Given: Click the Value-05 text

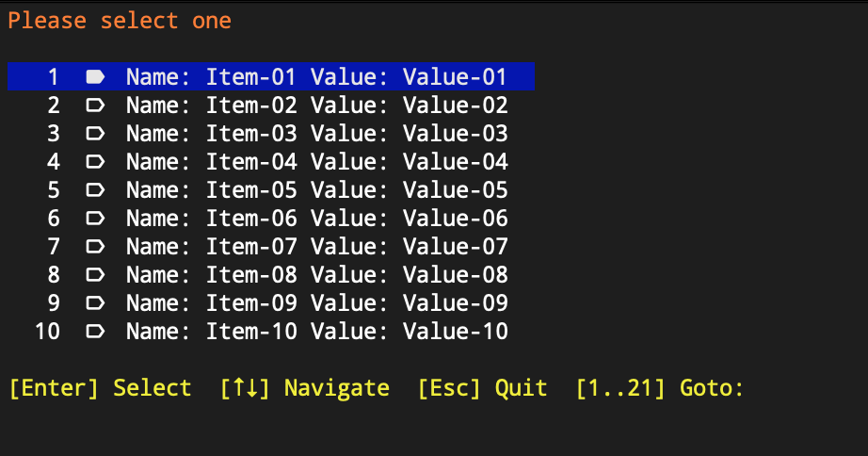Looking at the screenshot, I should pyautogui.click(x=455, y=189).
